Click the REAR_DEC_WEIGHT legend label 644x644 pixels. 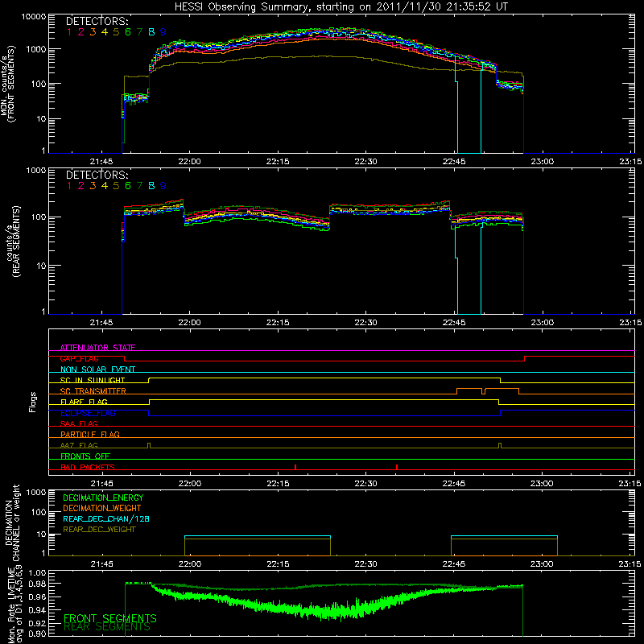click(99, 530)
